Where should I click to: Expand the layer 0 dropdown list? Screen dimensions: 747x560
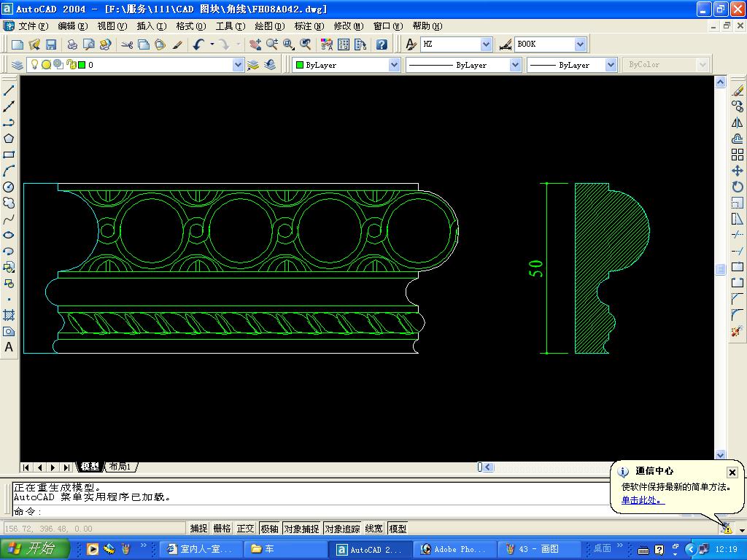click(x=238, y=65)
